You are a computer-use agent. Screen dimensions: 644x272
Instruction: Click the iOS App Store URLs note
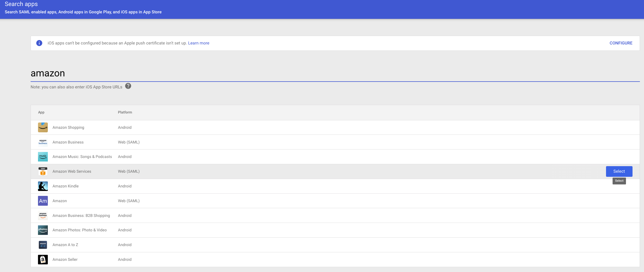(x=77, y=87)
